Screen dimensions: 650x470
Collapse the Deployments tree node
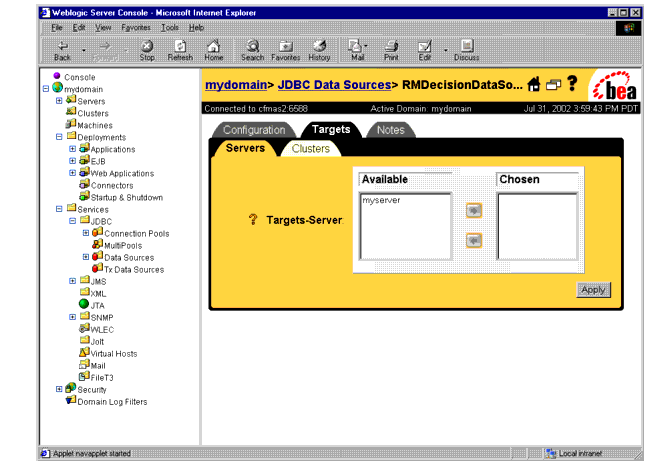59,137
